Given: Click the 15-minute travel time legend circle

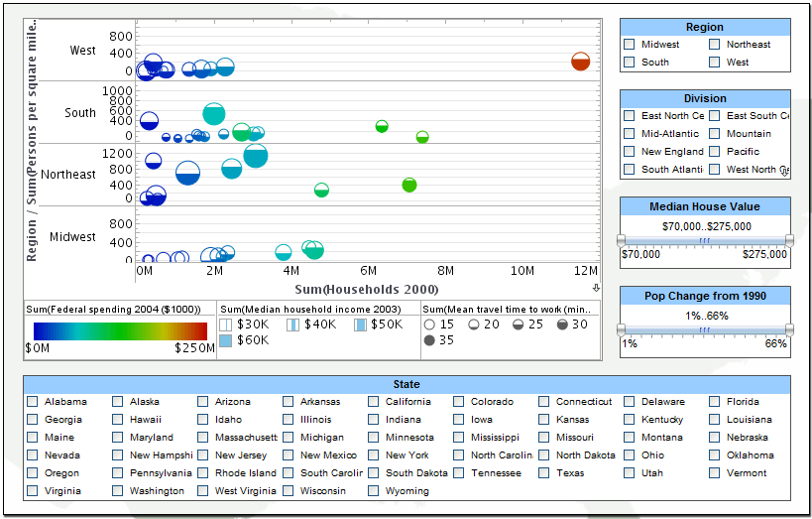Looking at the screenshot, I should (x=429, y=324).
